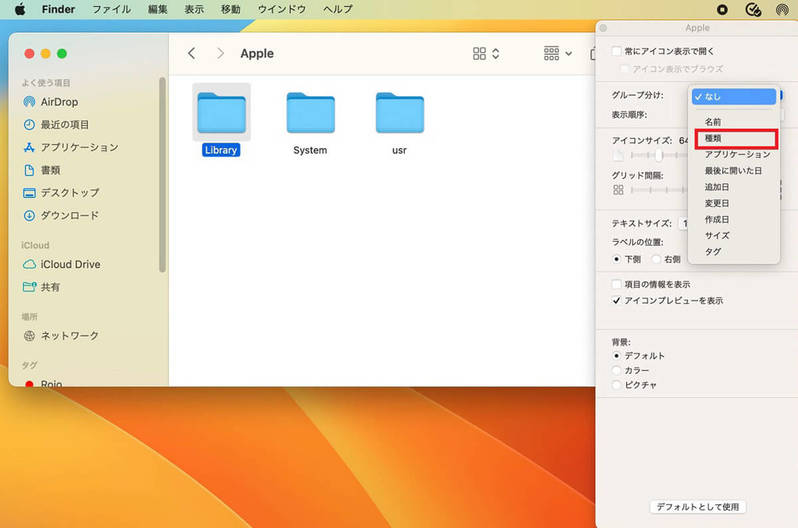Choose なし in the grouping dropdown
Screen dimensions: 798x528
734,97
